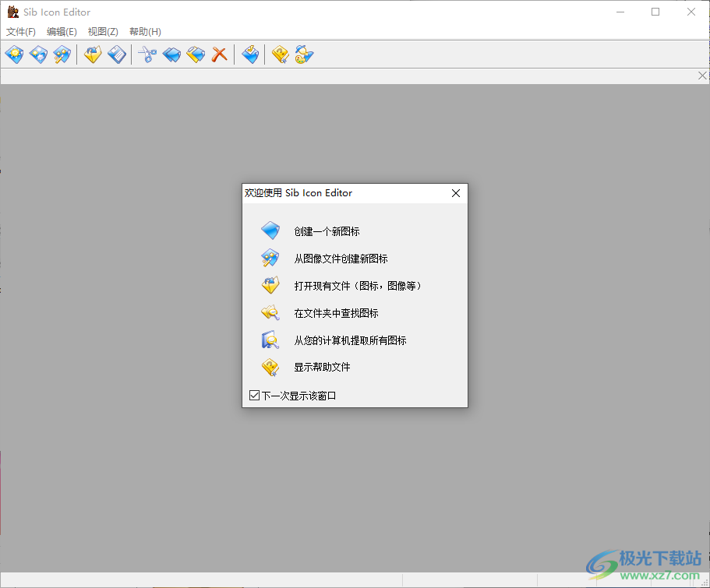This screenshot has height=588, width=710.
Task: Open the 帮助(H) menu
Action: click(145, 32)
